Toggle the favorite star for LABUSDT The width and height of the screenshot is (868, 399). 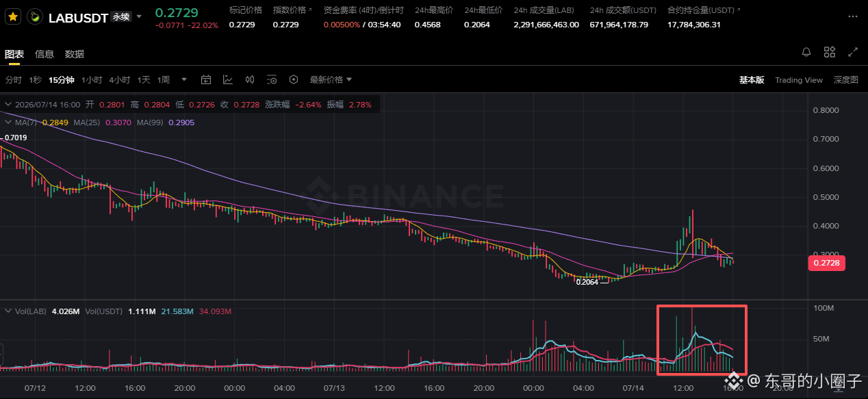[12, 16]
